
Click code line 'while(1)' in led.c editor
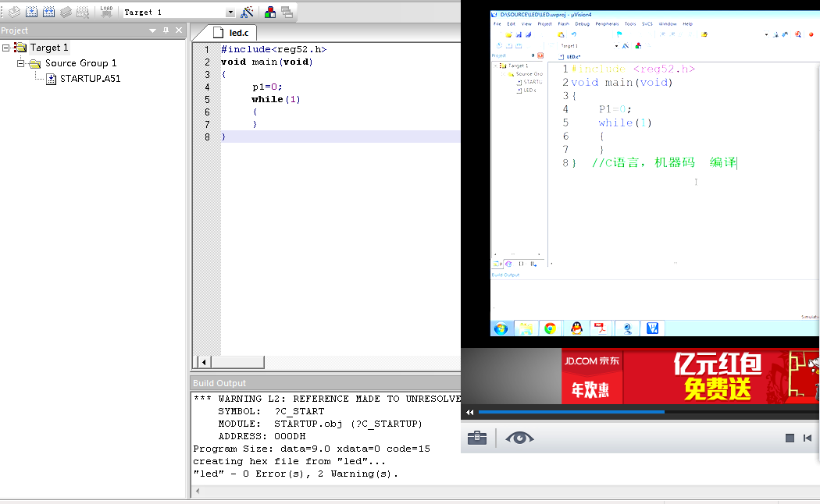pos(276,99)
